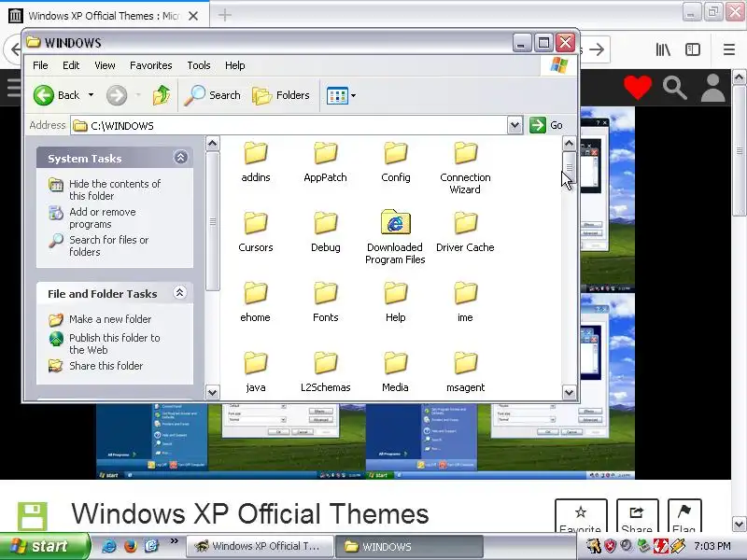Viewport: 747px width, 560px height.
Task: Close the Windows XP Official Themes tab
Action: tap(193, 16)
